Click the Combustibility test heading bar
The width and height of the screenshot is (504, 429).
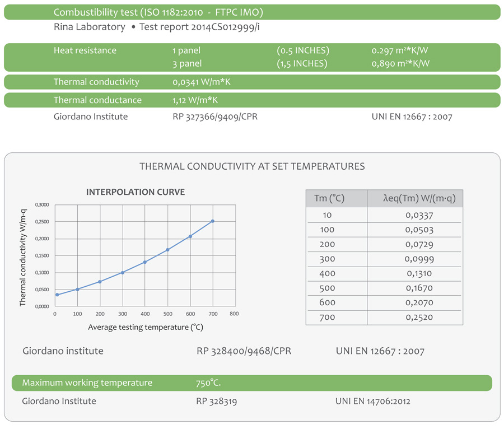pos(252,12)
